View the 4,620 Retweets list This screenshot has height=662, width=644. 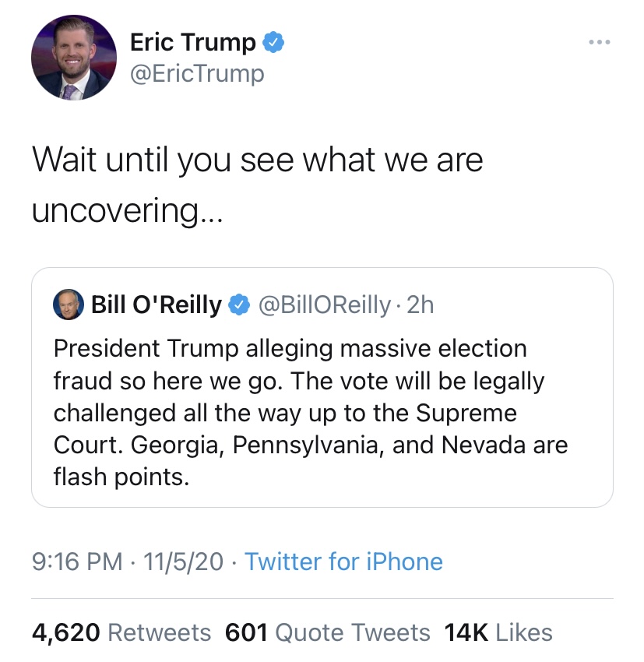click(121, 632)
